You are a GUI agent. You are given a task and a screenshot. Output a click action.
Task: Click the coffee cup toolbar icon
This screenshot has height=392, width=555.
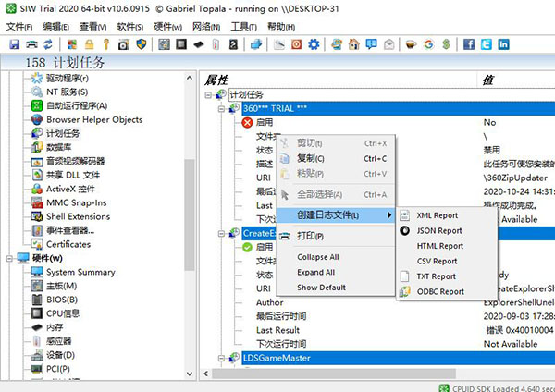point(412,44)
